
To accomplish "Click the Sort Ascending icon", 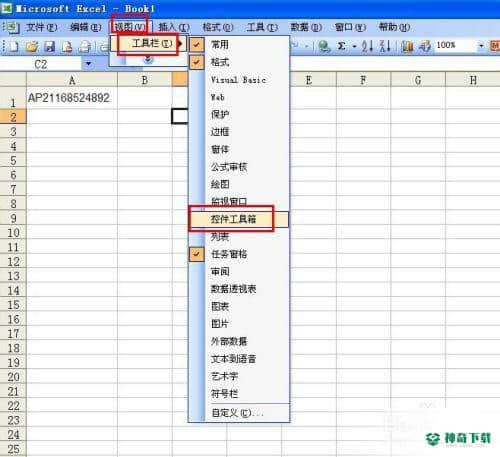I will (367, 46).
